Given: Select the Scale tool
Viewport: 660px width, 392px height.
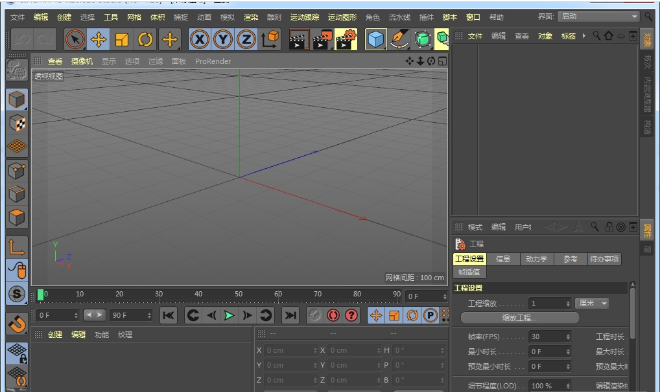Looking at the screenshot, I should click(122, 40).
